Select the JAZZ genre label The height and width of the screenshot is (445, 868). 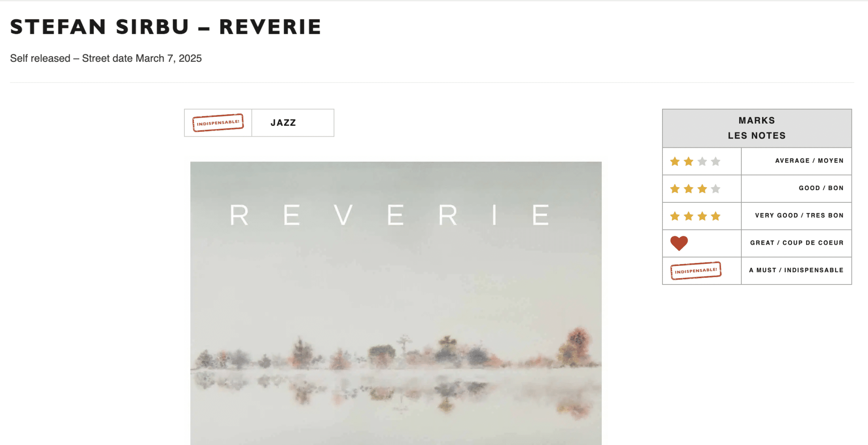coord(283,123)
